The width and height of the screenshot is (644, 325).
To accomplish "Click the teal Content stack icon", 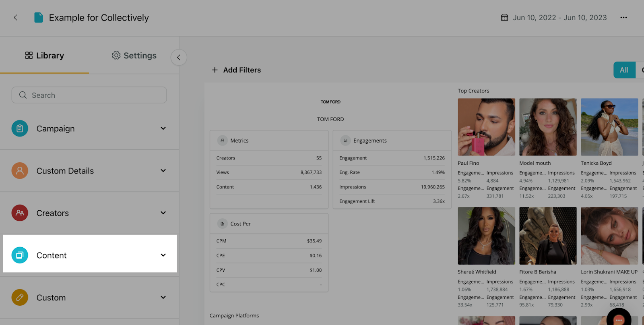I will tap(20, 255).
